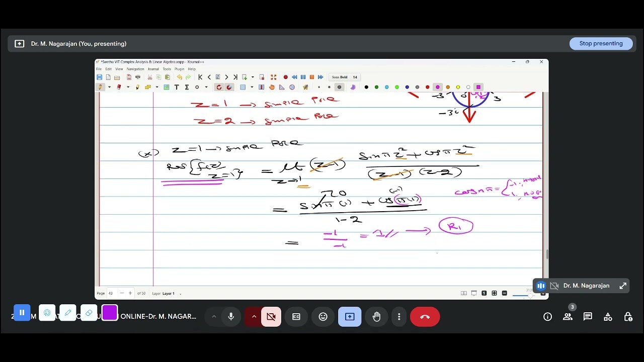Start audio recording with red dot

[x=286, y=77]
